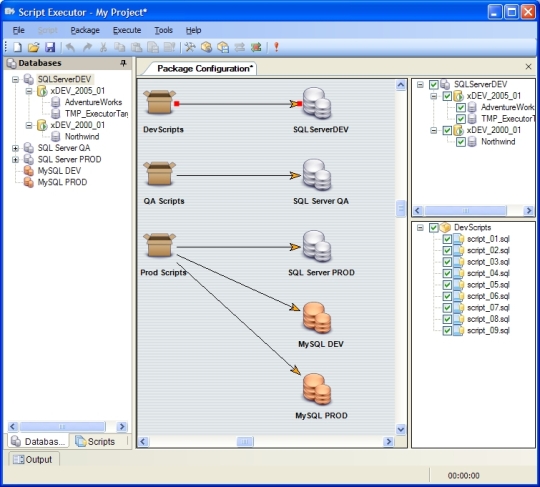Switch to the Scripts panel tab
Viewport: 540px width, 487px height.
pyautogui.click(x=95, y=441)
